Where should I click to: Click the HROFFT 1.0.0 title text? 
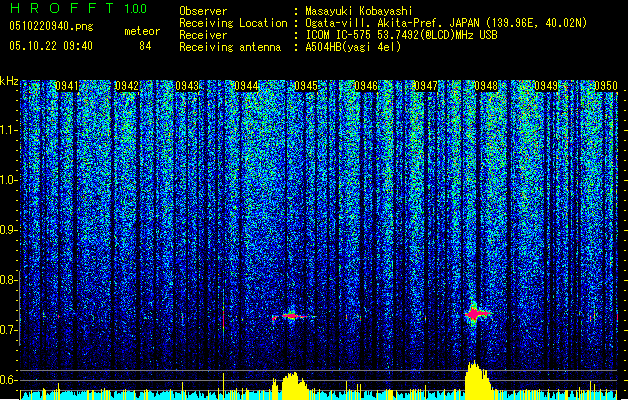[79, 8]
